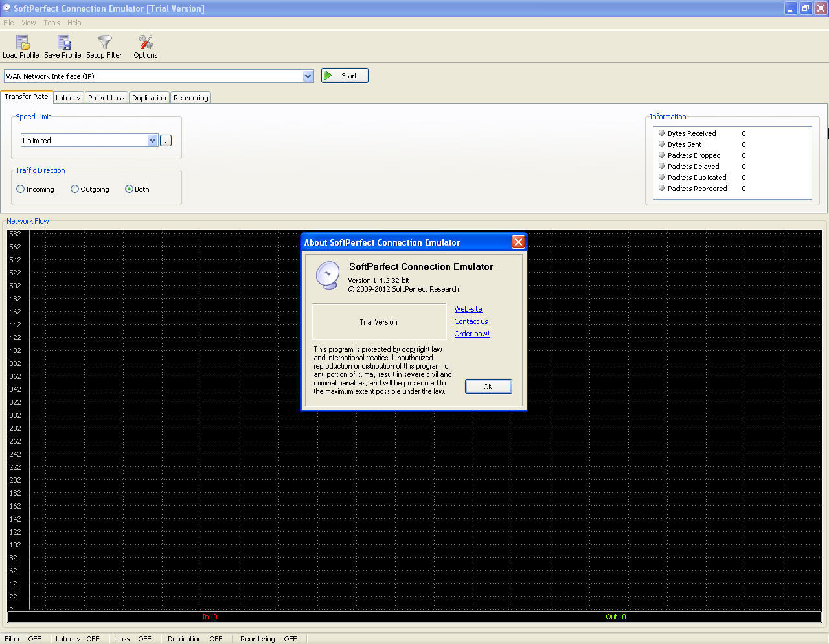Click the Save Profile toolbar icon
The image size is (829, 644).
[64, 43]
